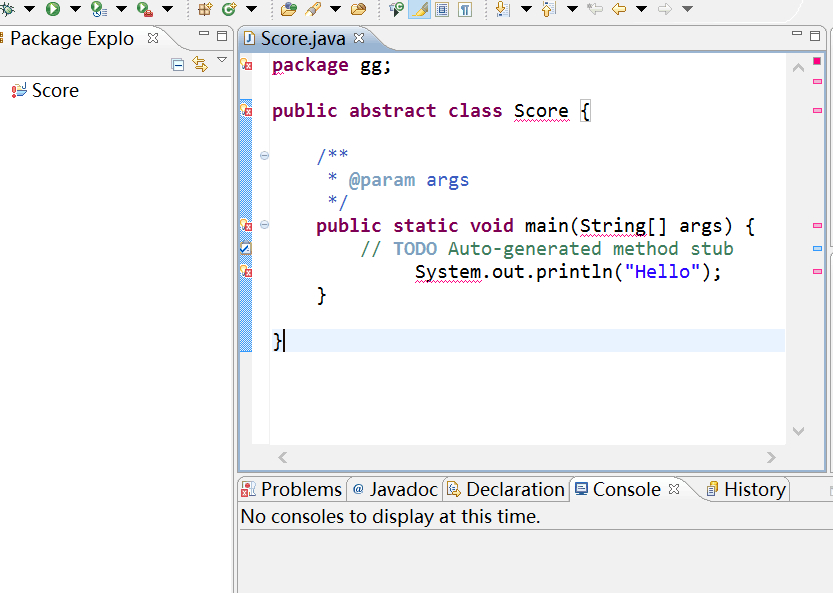833x593 pixels.
Task: Collapse the main method fold
Action: [x=265, y=225]
